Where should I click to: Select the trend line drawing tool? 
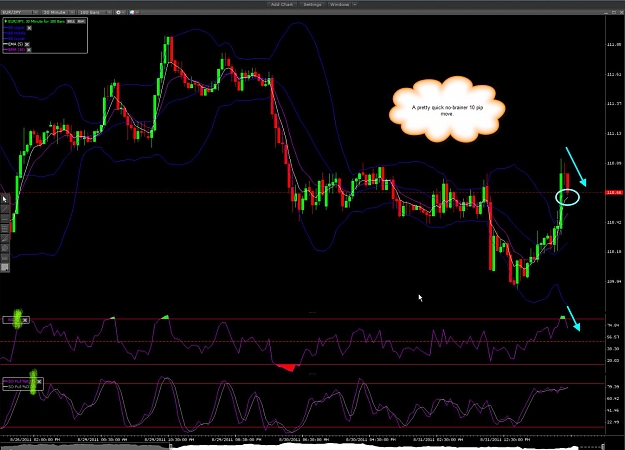click(x=5, y=209)
